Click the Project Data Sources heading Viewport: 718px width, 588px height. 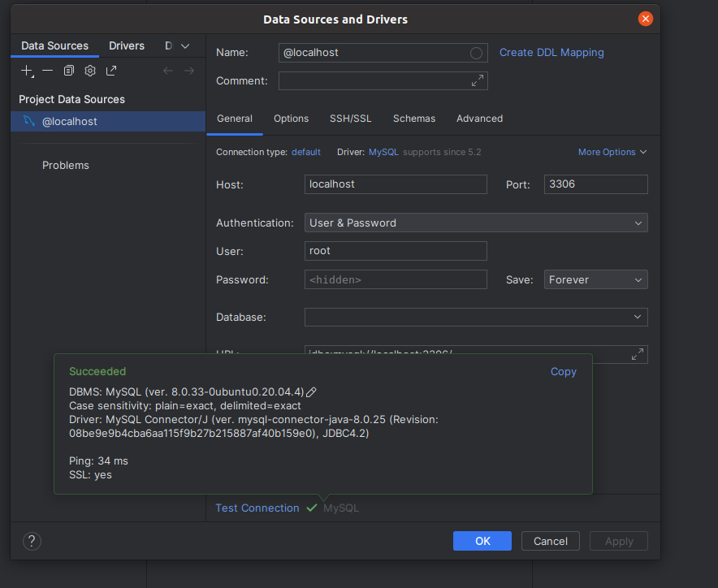tap(72, 99)
